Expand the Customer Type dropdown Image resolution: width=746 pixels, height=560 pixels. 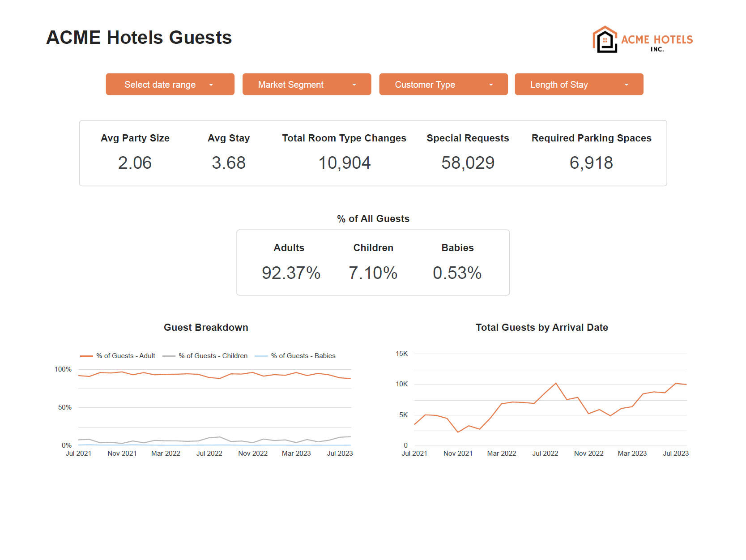(x=443, y=84)
